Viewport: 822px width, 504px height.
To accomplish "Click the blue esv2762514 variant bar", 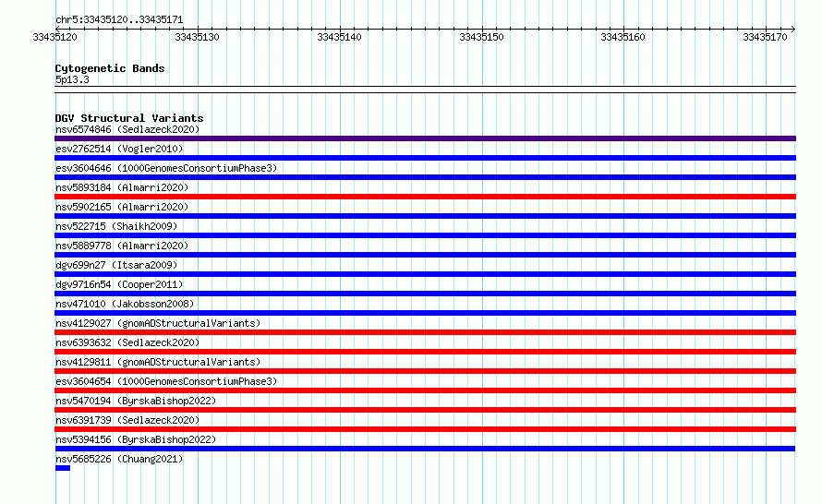I will coord(425,158).
